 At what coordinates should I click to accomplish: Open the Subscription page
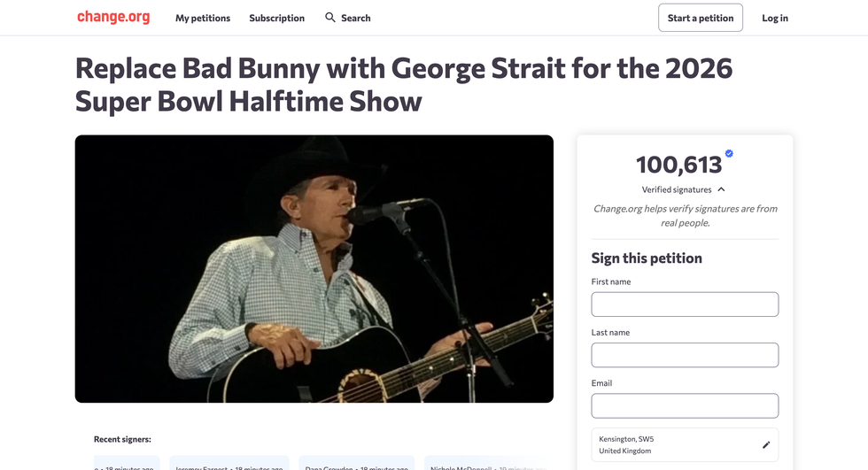[x=276, y=18]
